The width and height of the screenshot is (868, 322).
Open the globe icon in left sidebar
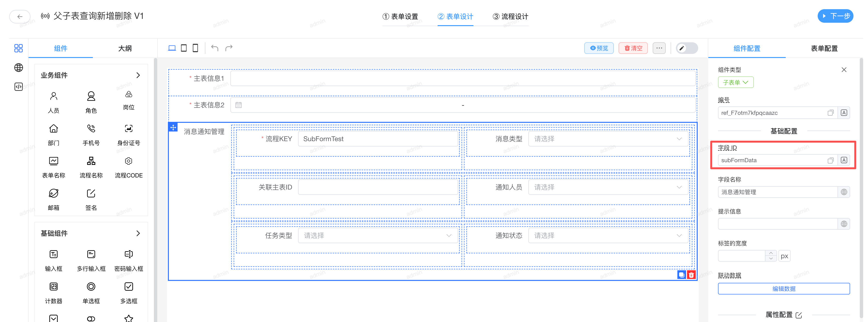[x=19, y=68]
